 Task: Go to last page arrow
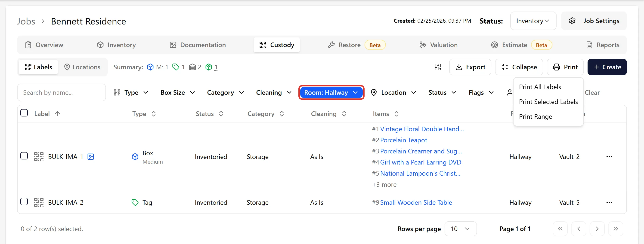(x=616, y=229)
